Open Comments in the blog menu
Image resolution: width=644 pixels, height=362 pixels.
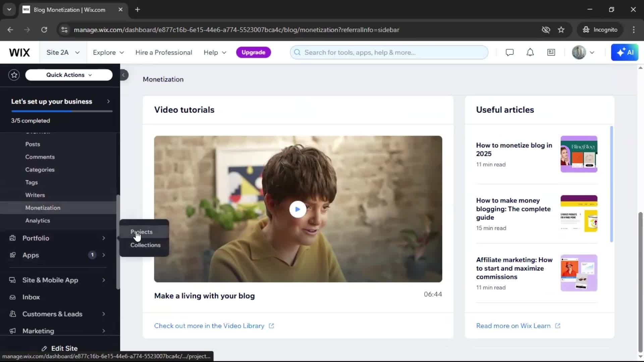[x=40, y=157]
